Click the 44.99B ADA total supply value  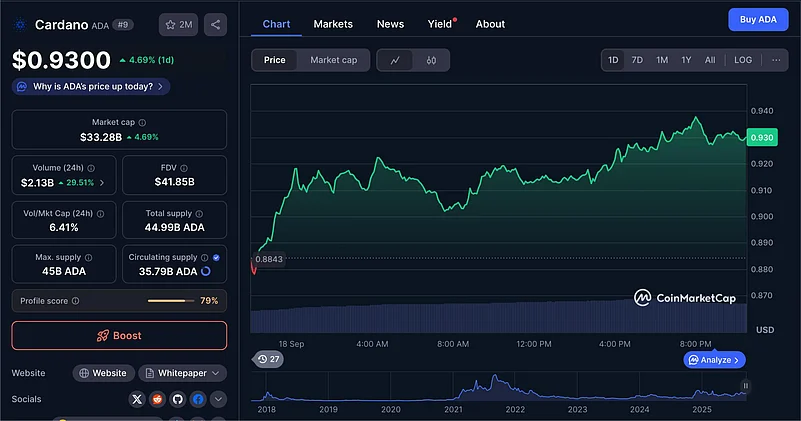pos(175,227)
